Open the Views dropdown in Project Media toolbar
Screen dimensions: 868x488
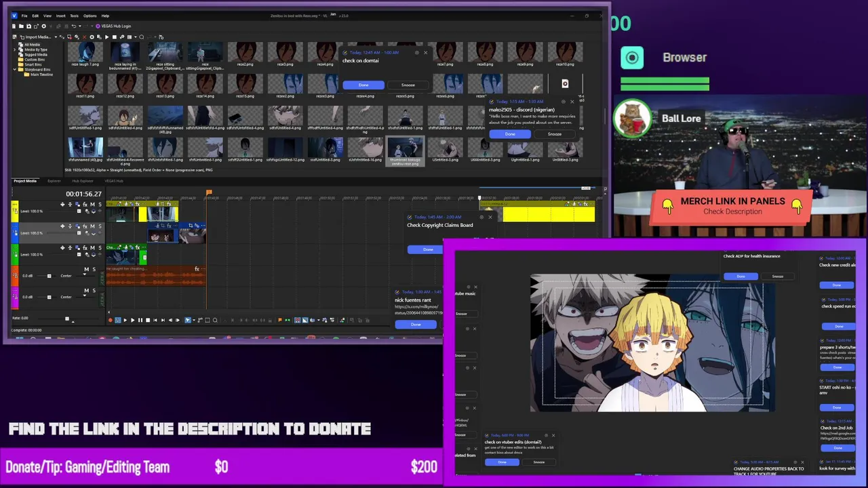(135, 37)
